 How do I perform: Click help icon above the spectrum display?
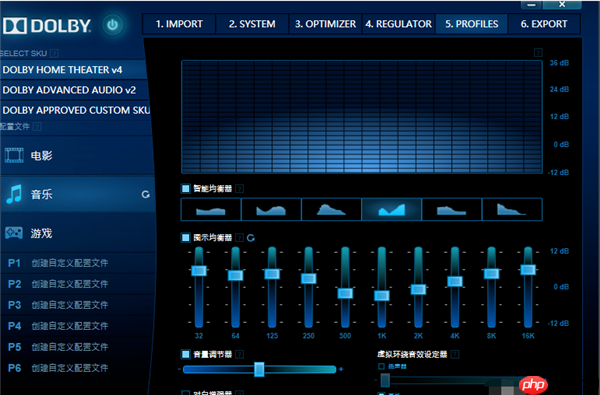[538, 52]
